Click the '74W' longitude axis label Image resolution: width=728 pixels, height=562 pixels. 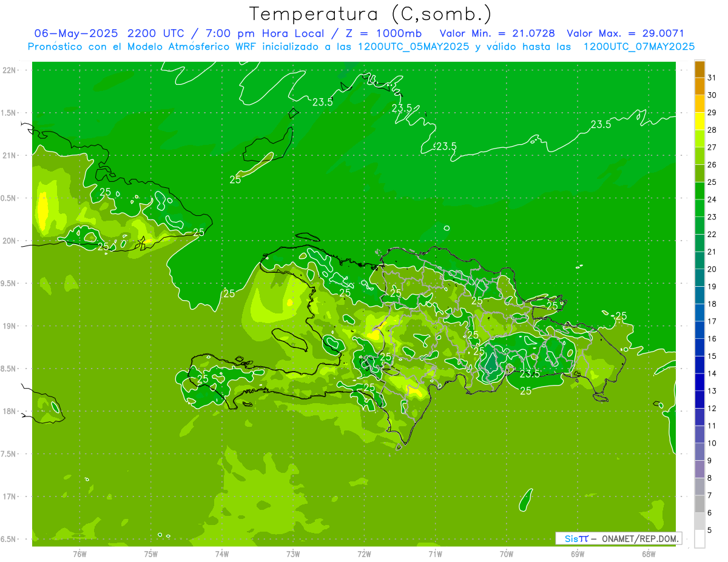(222, 554)
